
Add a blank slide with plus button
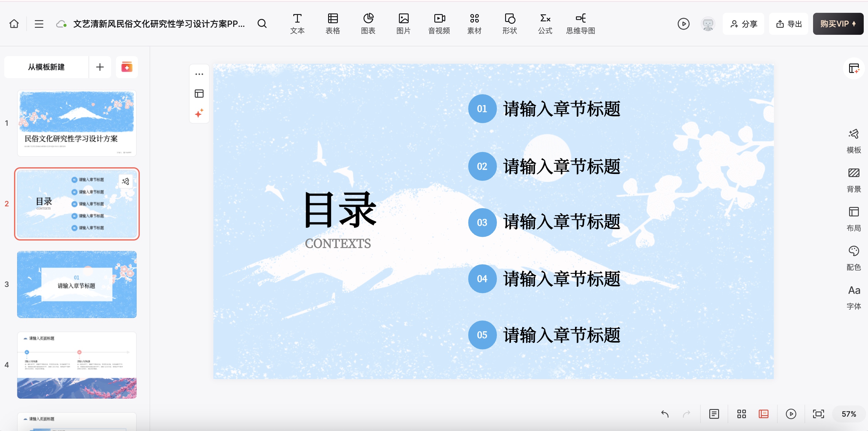click(100, 67)
